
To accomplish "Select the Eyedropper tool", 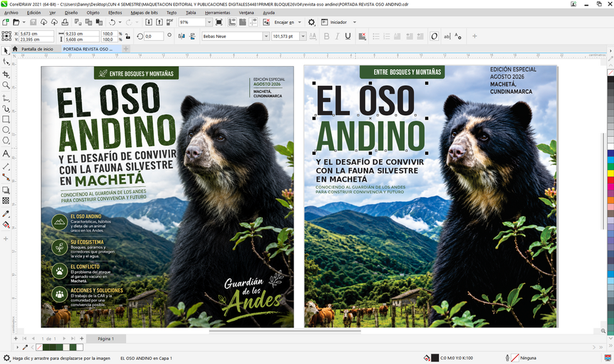I will point(6,214).
